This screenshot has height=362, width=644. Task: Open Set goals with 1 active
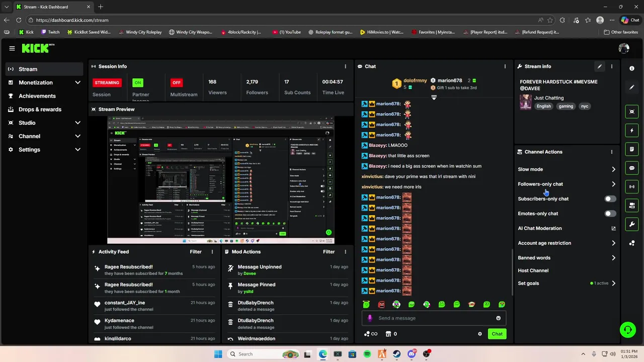(x=567, y=283)
